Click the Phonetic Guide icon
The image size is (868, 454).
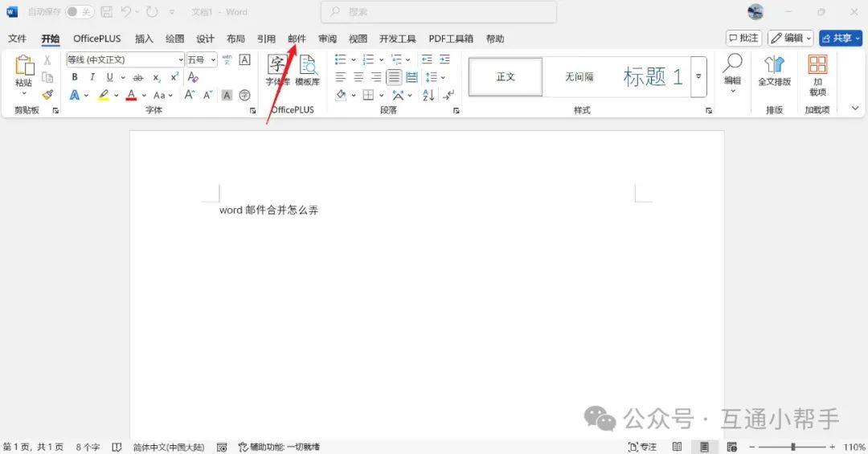click(x=227, y=59)
